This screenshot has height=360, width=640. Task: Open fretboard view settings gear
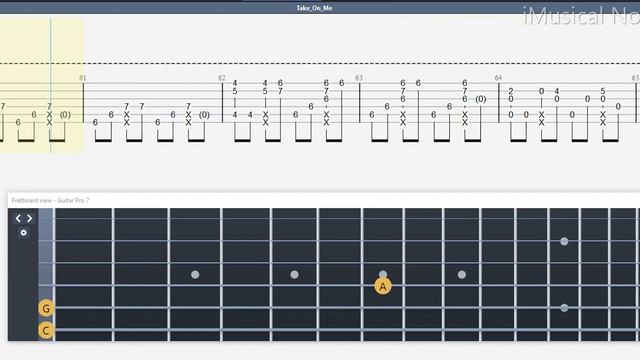point(24,233)
